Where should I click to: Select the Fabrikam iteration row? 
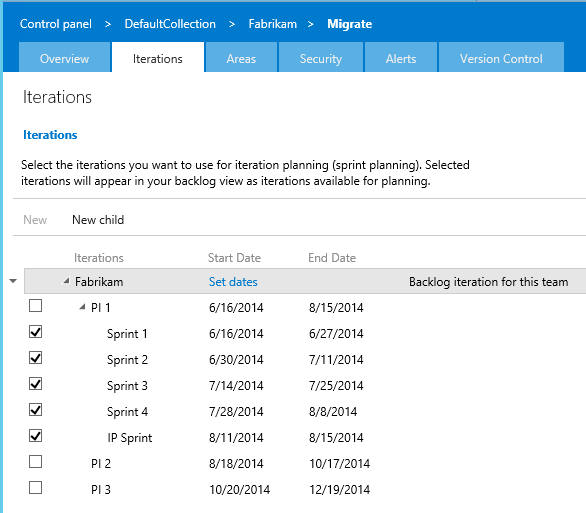305,281
